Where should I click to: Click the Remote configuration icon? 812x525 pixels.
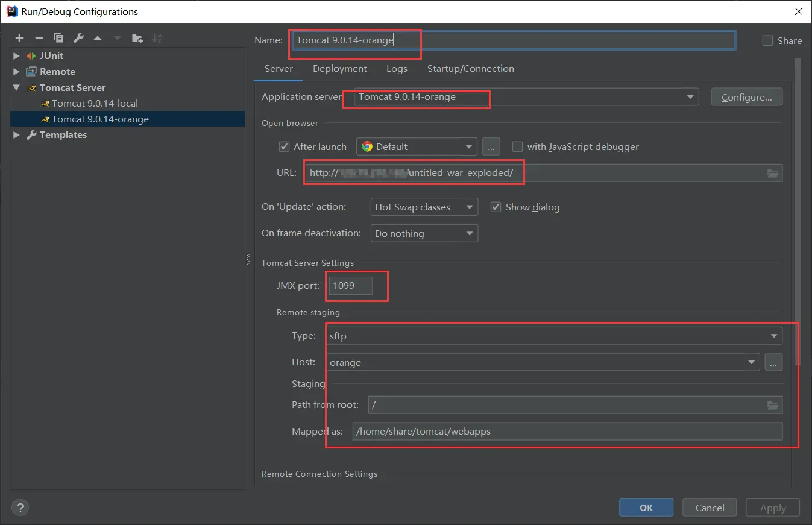31,71
